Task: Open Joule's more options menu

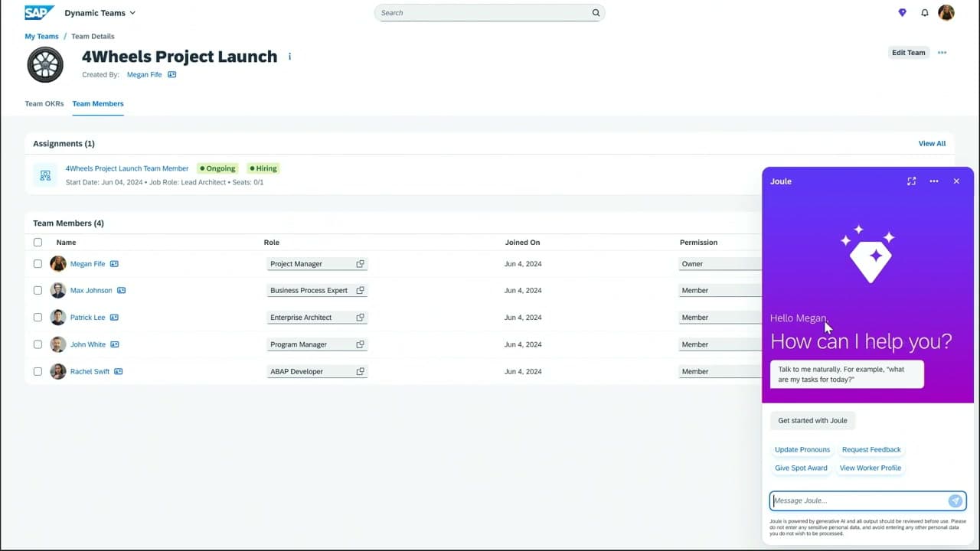Action: pyautogui.click(x=934, y=181)
